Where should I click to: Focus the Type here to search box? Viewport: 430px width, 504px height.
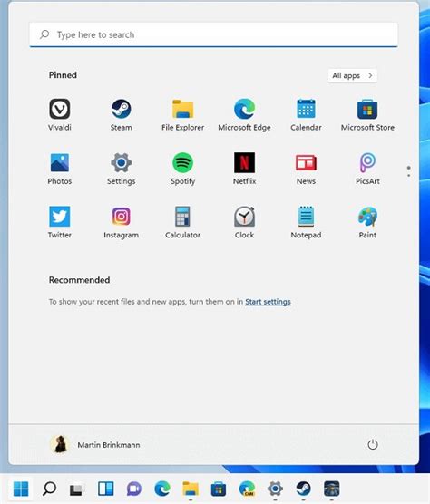point(213,34)
